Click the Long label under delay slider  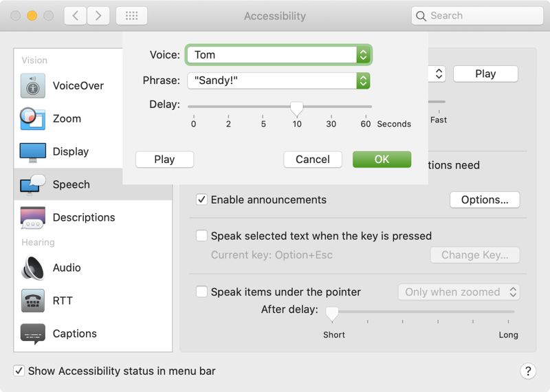pyautogui.click(x=508, y=335)
